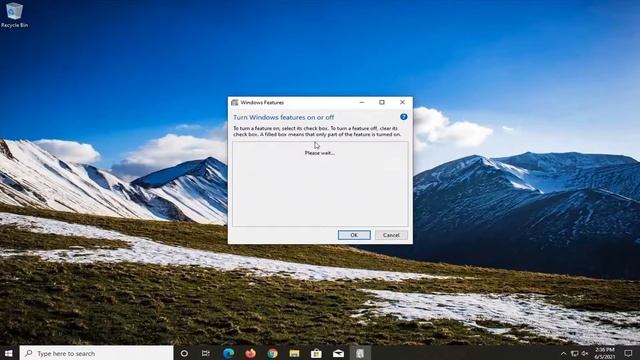Open the clock and date flyout
The width and height of the screenshot is (640, 360).
tap(605, 353)
